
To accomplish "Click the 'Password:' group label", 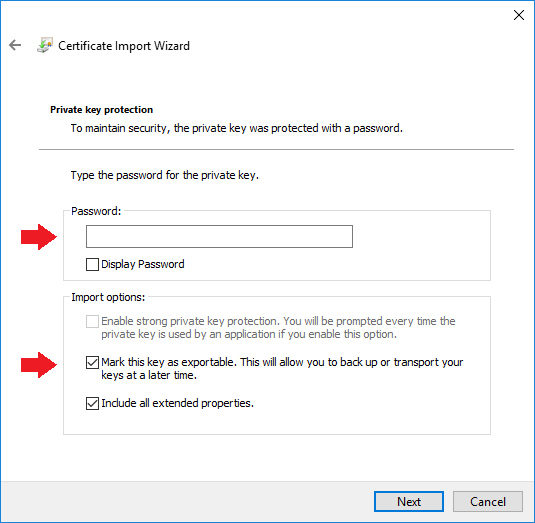I will pos(96,211).
